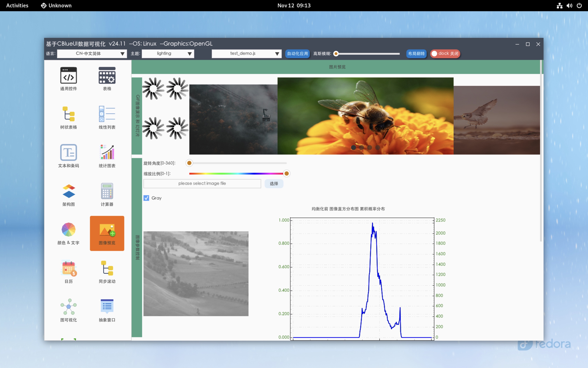The image size is (588, 368).
Task: Open the 主题 theme dropdown lighting
Action: click(x=168, y=54)
